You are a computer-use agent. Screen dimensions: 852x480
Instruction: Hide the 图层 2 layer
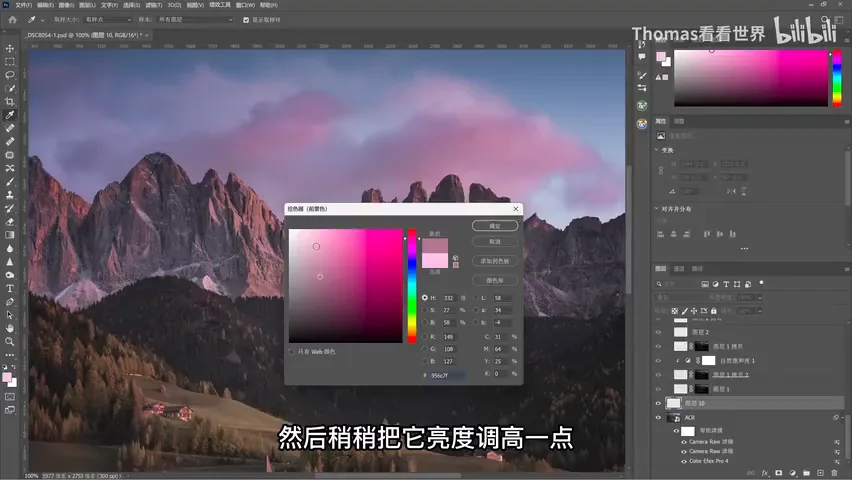(658, 332)
